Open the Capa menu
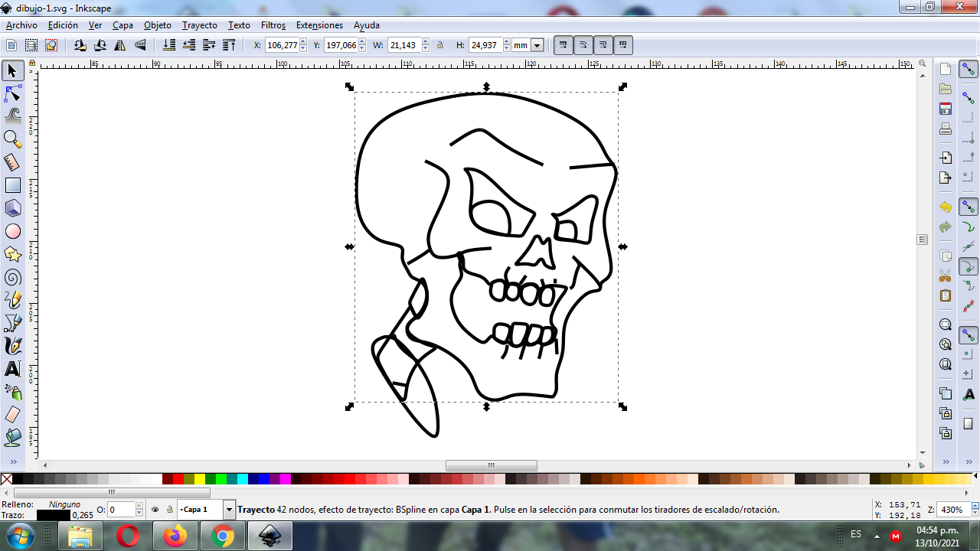This screenshot has height=551, width=980. click(122, 25)
